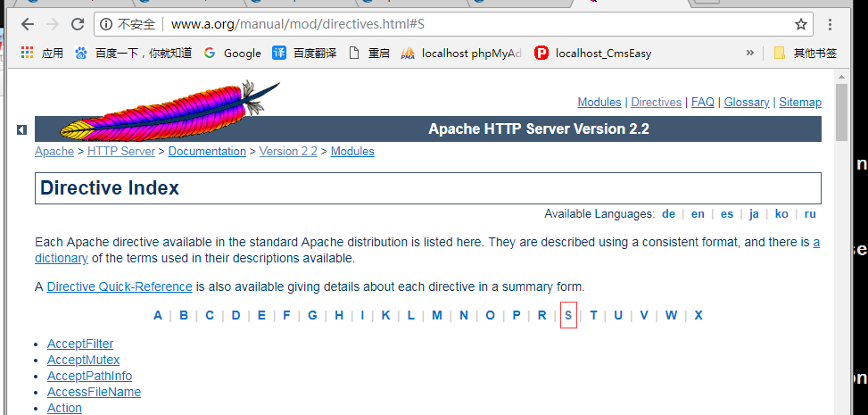Jump to letter W index
Image resolution: width=868 pixels, height=415 pixels.
(671, 315)
